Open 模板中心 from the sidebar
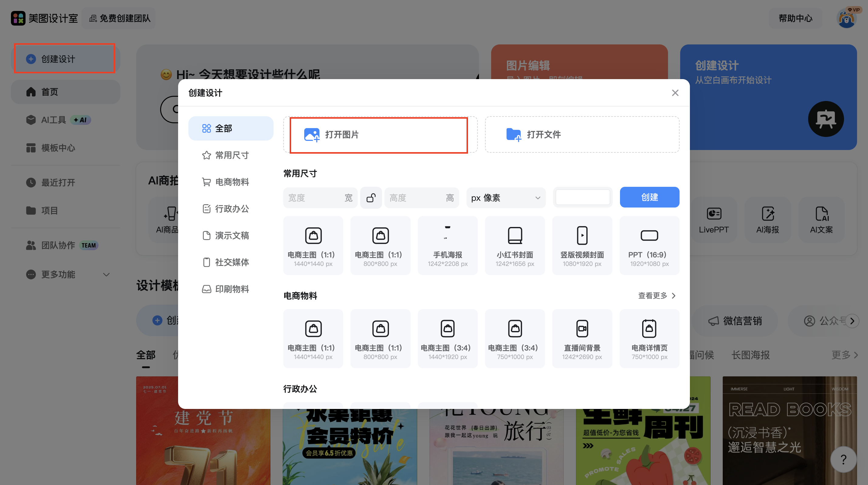Image resolution: width=868 pixels, height=485 pixels. pyautogui.click(x=58, y=148)
